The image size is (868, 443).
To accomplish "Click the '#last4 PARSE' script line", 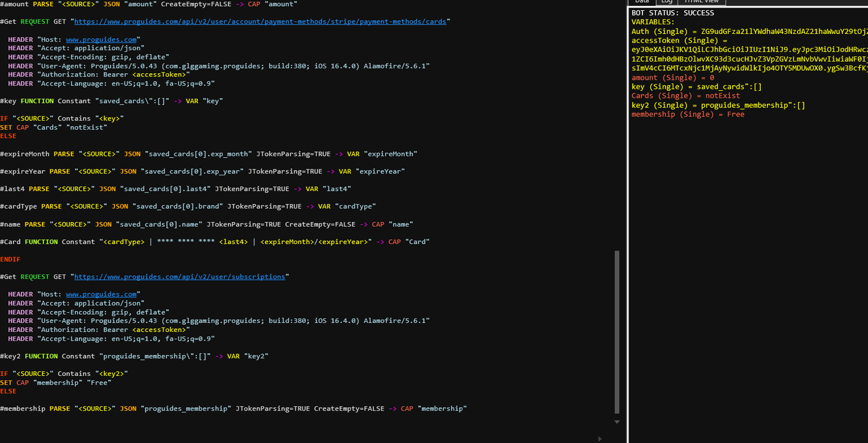I will point(176,189).
